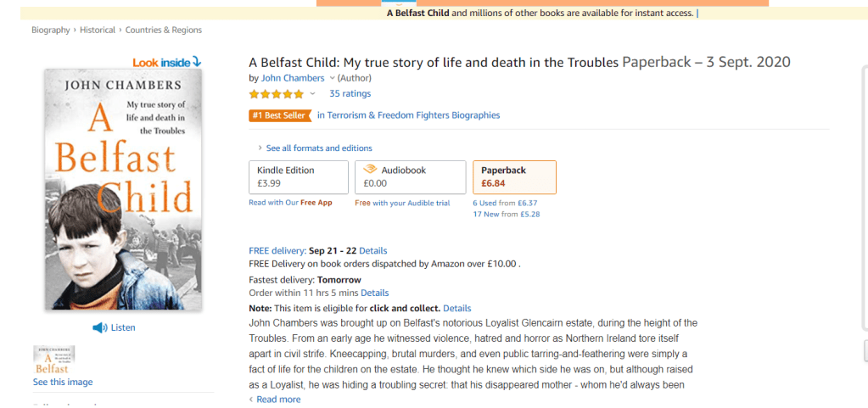
Task: Click the five-star rating icons
Action: [x=276, y=93]
